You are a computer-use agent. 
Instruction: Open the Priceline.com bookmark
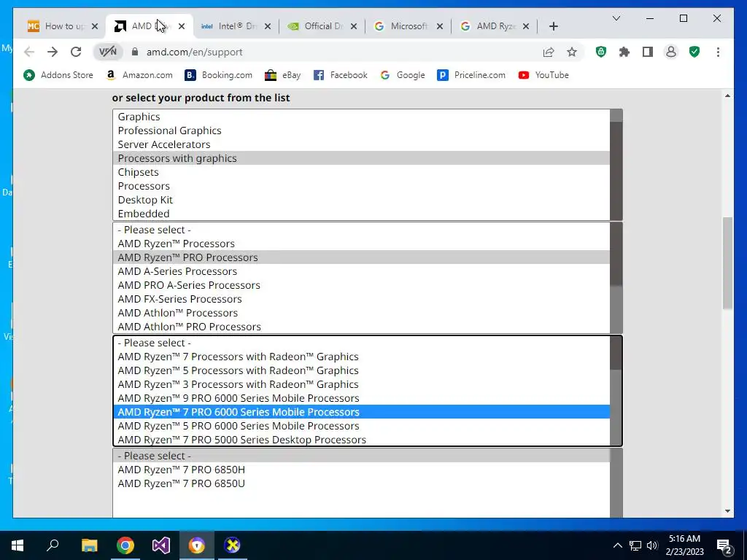(x=471, y=75)
